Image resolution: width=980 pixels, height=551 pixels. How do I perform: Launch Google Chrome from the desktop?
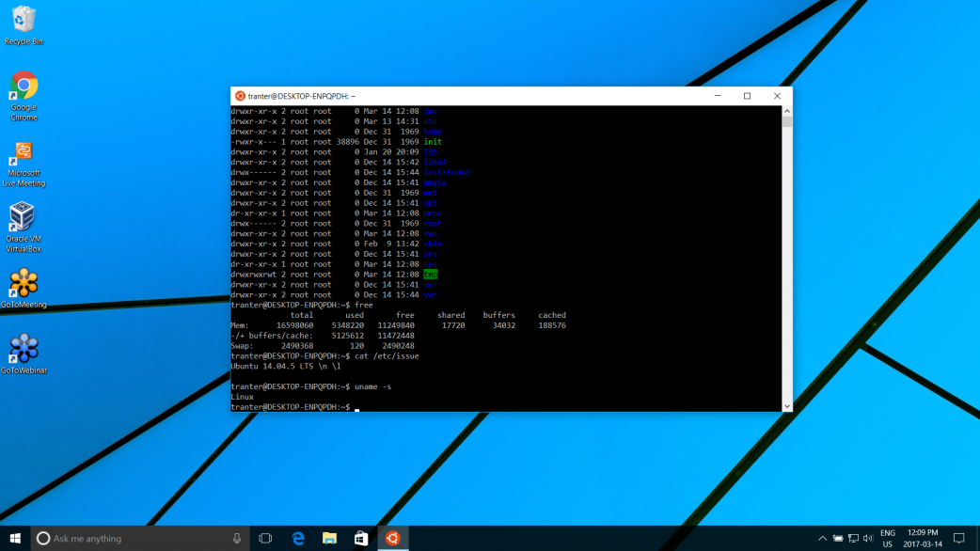pos(24,88)
